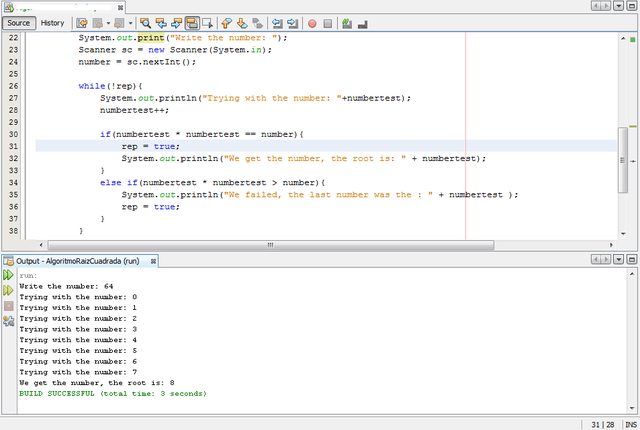Click the Uncomment toolbar icon
The width and height of the screenshot is (640, 430).
[362, 24]
